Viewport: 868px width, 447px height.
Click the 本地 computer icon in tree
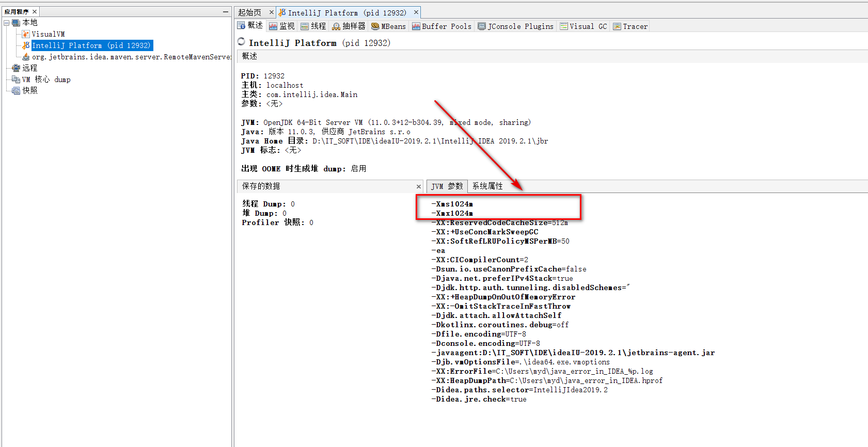(x=16, y=23)
